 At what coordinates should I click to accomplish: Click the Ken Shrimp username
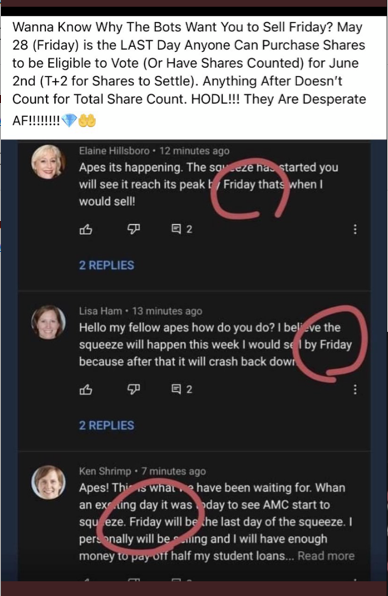point(105,472)
